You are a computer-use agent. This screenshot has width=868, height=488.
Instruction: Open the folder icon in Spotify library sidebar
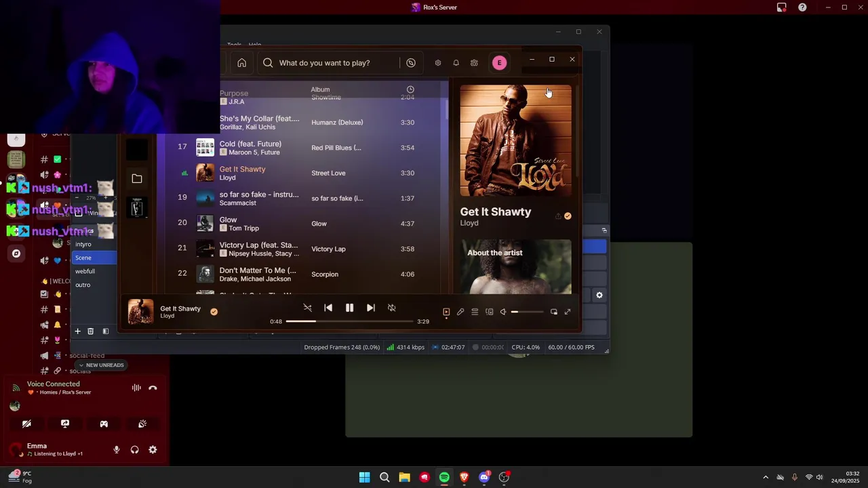coord(137,178)
